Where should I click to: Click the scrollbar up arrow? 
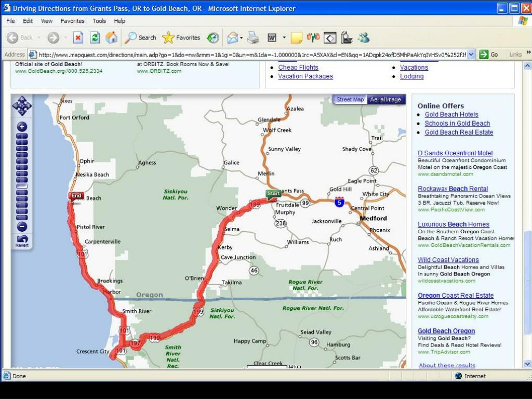pos(528,65)
